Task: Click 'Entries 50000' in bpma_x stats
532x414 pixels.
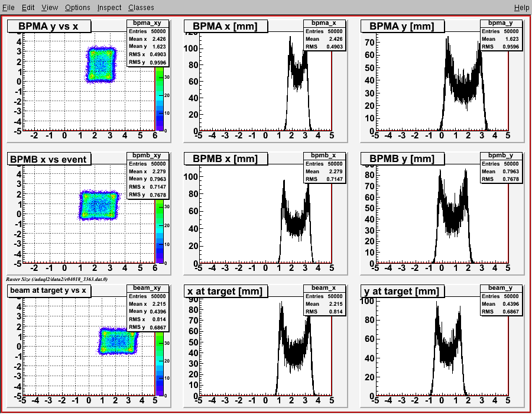Action: click(324, 31)
